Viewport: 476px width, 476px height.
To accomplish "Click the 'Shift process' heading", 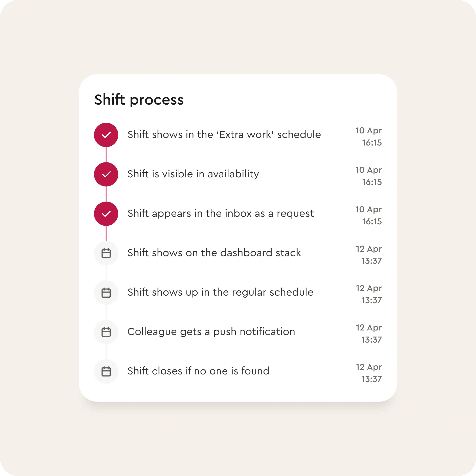I will (x=139, y=100).
